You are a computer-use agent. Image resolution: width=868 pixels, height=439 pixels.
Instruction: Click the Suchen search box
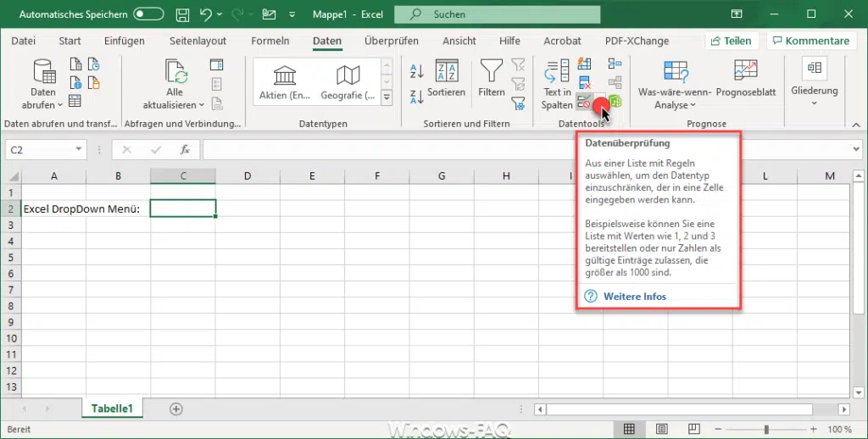(x=497, y=14)
